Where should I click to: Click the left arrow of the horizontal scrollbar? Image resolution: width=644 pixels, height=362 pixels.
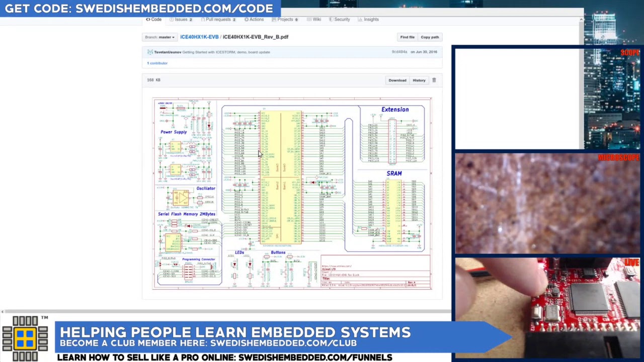tap(3, 312)
